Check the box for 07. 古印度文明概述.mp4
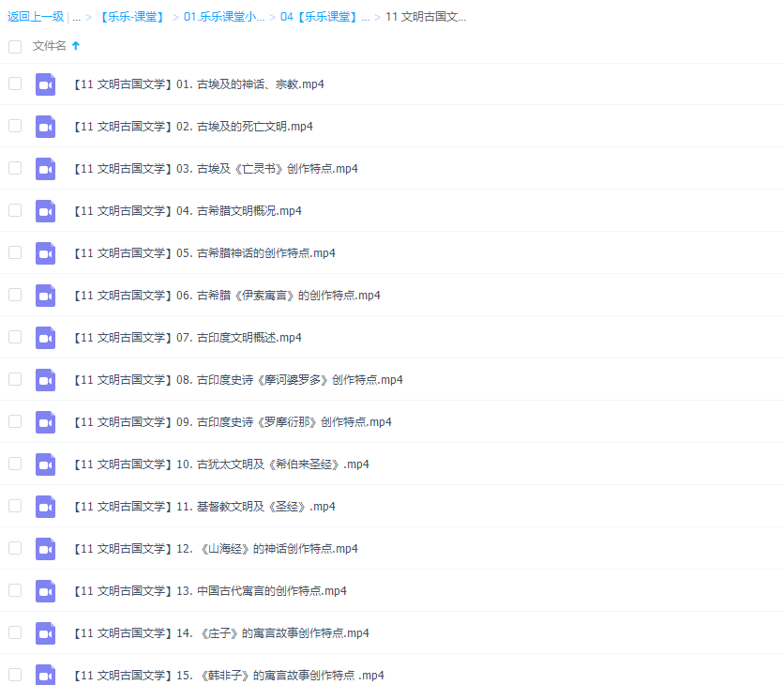Viewport: 784px width, 685px height. point(14,337)
